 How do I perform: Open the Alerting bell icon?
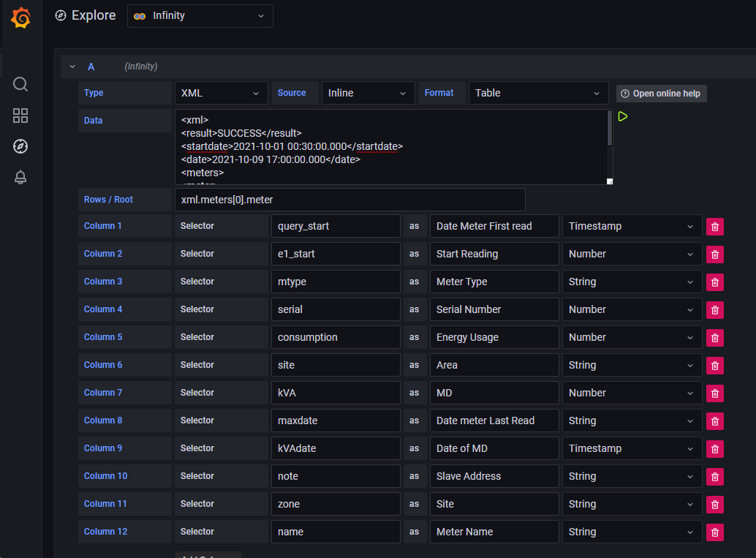pos(20,177)
